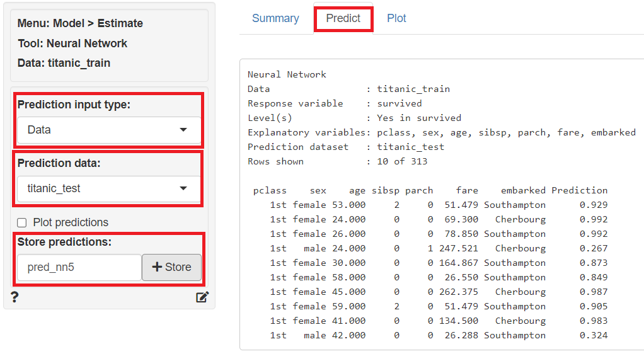644x361 pixels.
Task: Click the Prediction column header in output
Action: tap(579, 190)
